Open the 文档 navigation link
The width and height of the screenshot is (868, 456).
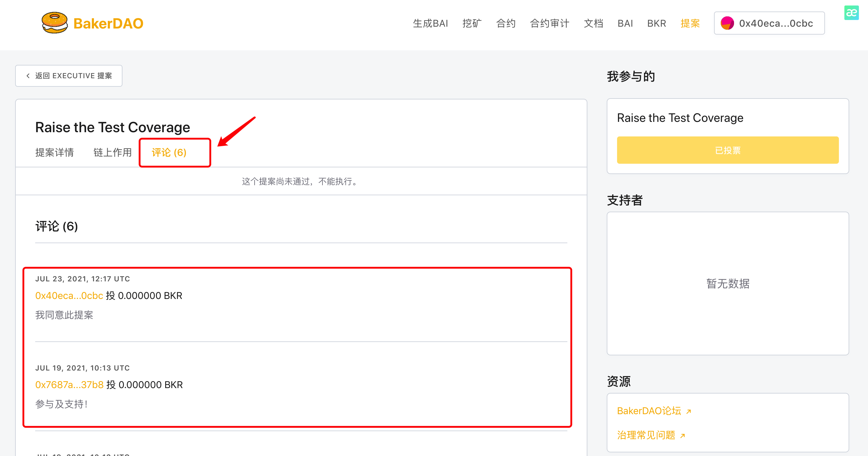click(x=593, y=23)
